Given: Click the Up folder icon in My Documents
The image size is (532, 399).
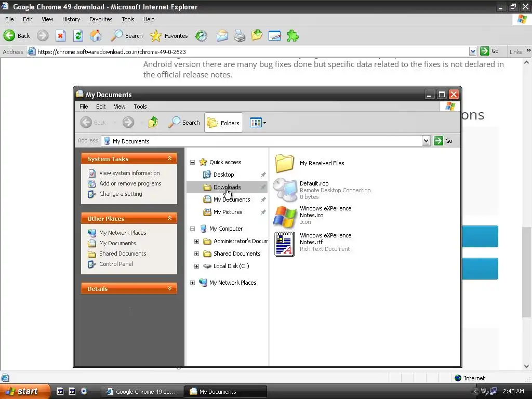Looking at the screenshot, I should click(x=153, y=122).
